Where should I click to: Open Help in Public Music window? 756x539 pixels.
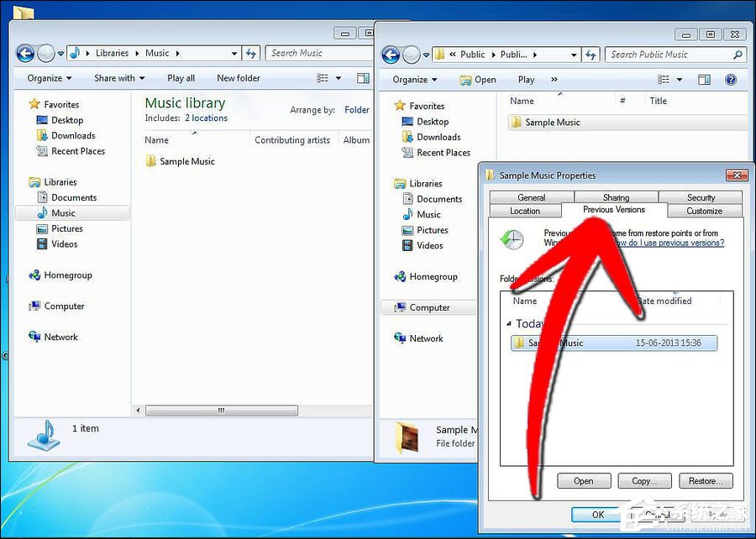pos(731,80)
